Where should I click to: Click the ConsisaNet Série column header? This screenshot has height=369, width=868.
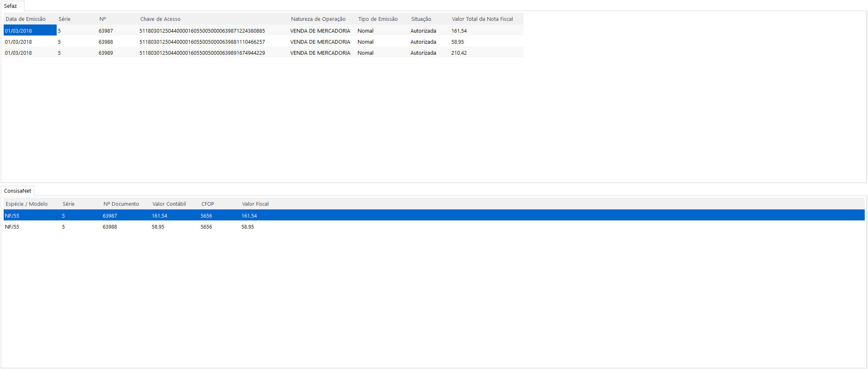click(x=68, y=204)
